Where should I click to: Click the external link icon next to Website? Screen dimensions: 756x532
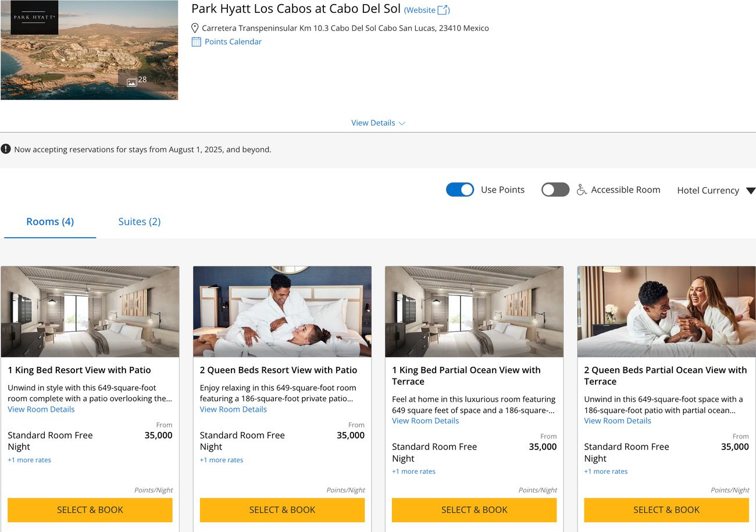pos(443,9)
